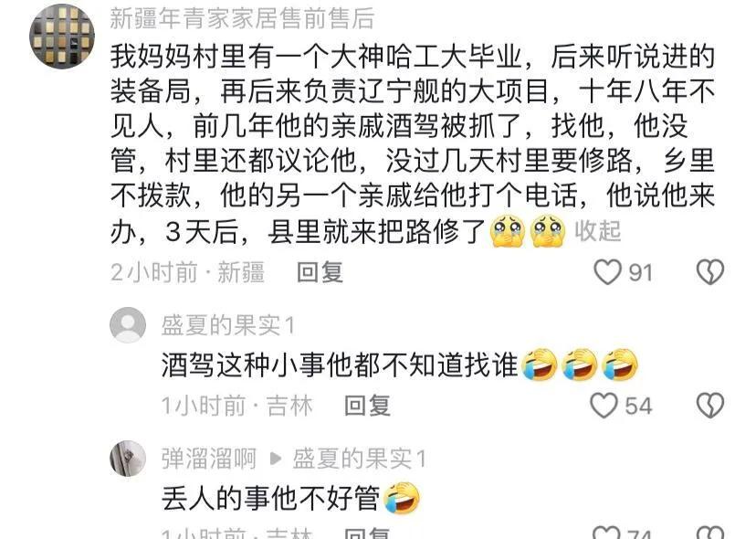Screen dimensions: 756x539
Task: Reply to the top comment via 回复
Action: point(320,272)
